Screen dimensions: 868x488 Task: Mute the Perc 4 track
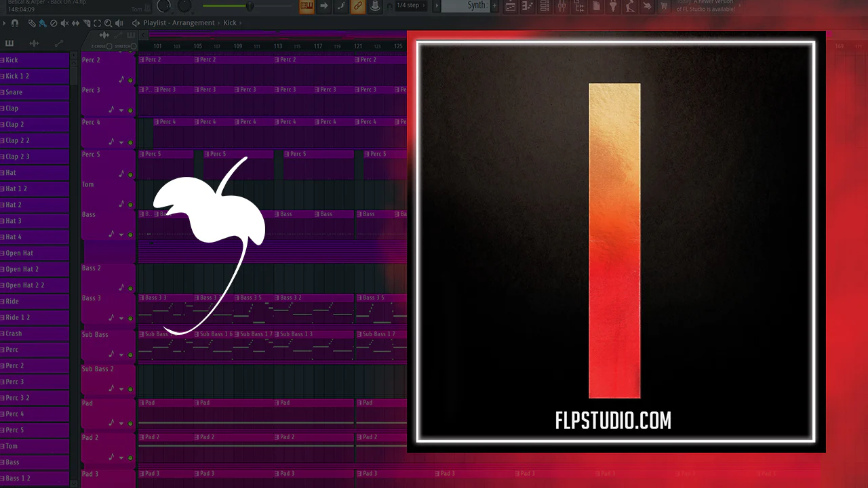[130, 142]
